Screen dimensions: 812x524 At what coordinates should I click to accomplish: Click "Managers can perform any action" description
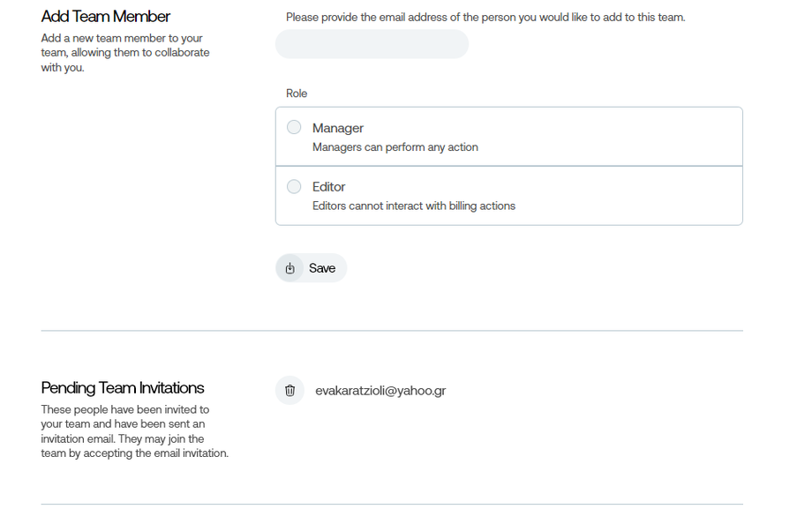[395, 147]
